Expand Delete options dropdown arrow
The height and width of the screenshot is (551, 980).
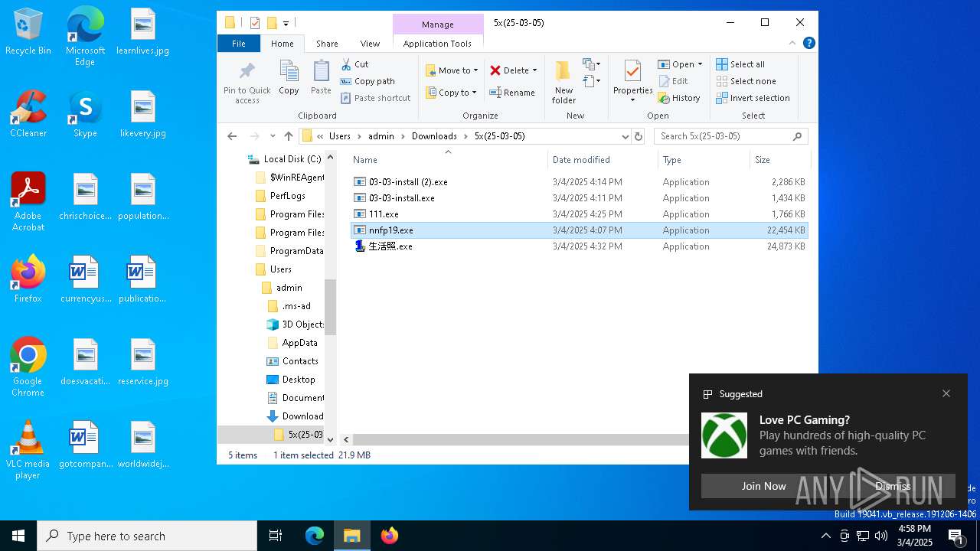click(x=534, y=70)
